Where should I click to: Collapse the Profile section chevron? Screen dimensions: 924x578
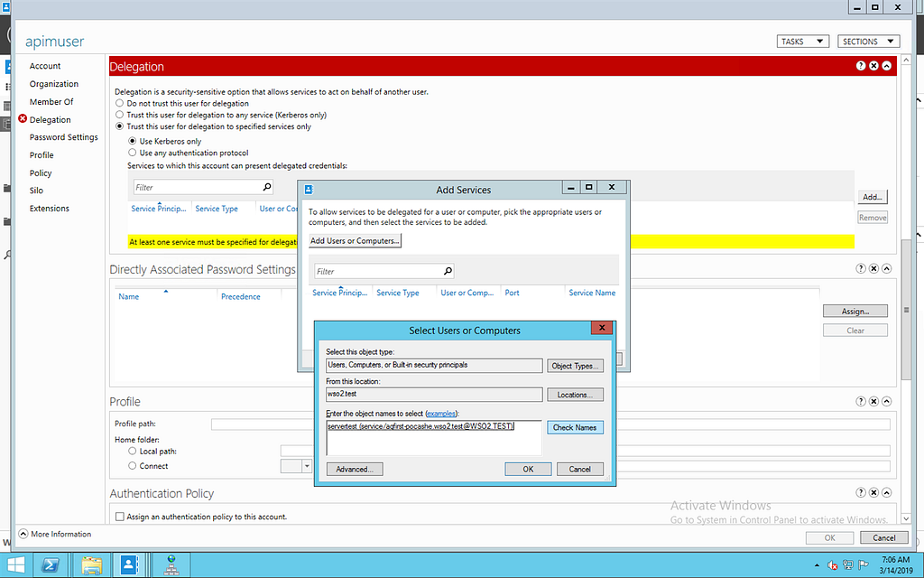tap(886, 401)
